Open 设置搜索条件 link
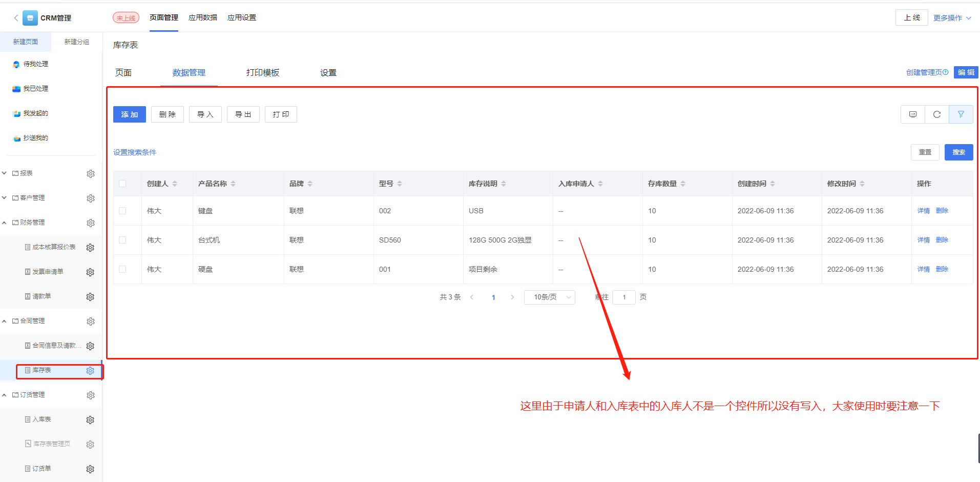The height and width of the screenshot is (482, 980). pyautogui.click(x=135, y=152)
